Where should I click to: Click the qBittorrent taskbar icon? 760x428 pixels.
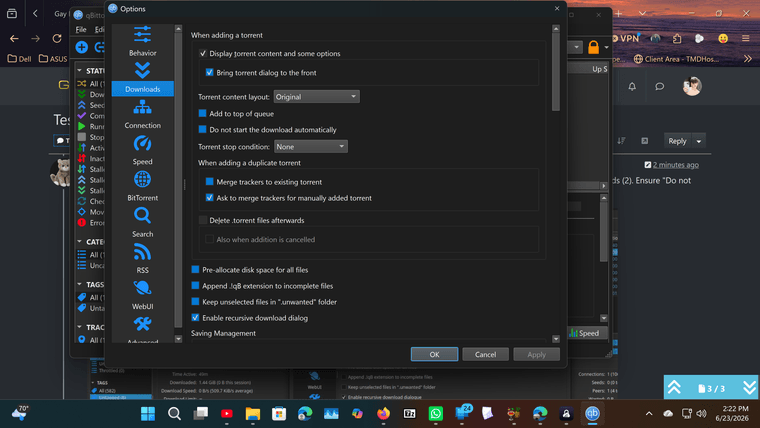592,413
